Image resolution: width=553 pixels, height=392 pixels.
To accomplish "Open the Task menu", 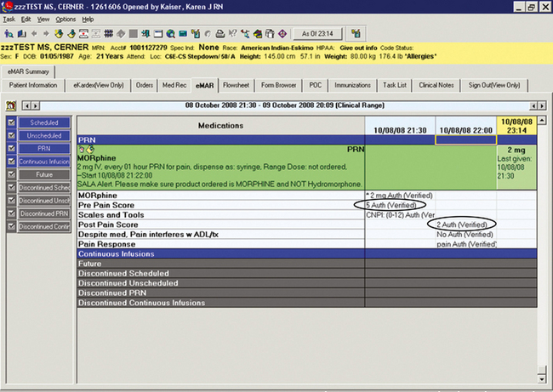I will click(9, 20).
